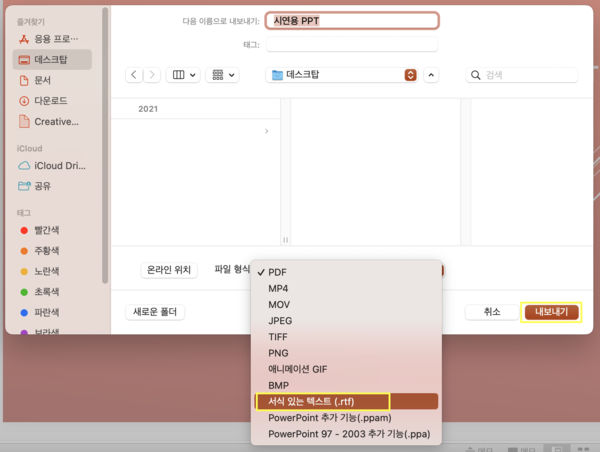
Task: Choose BMP file format
Action: [x=346, y=385]
